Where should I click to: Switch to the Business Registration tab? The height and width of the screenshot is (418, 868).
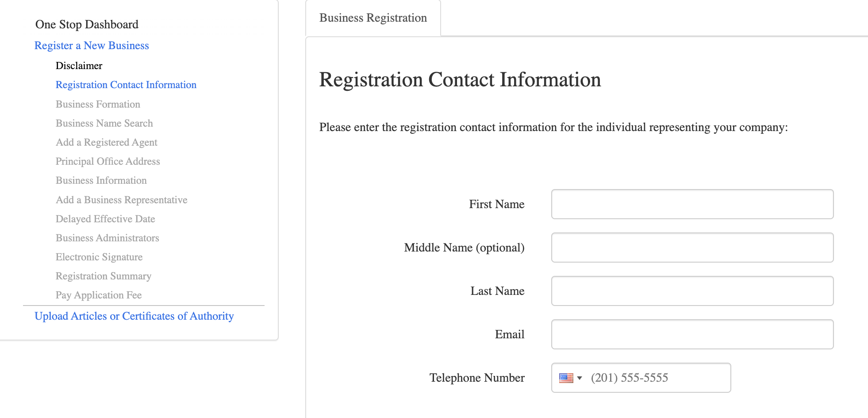373,18
